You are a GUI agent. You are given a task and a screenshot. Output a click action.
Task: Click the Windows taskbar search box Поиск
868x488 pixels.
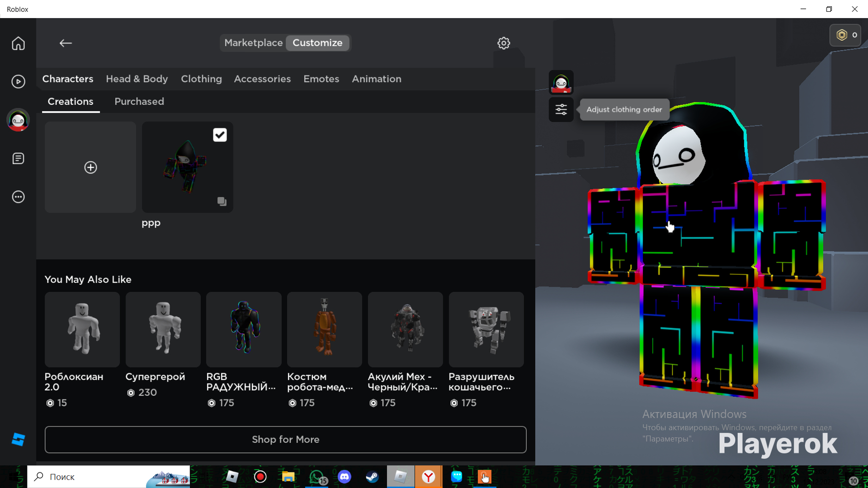(108, 477)
